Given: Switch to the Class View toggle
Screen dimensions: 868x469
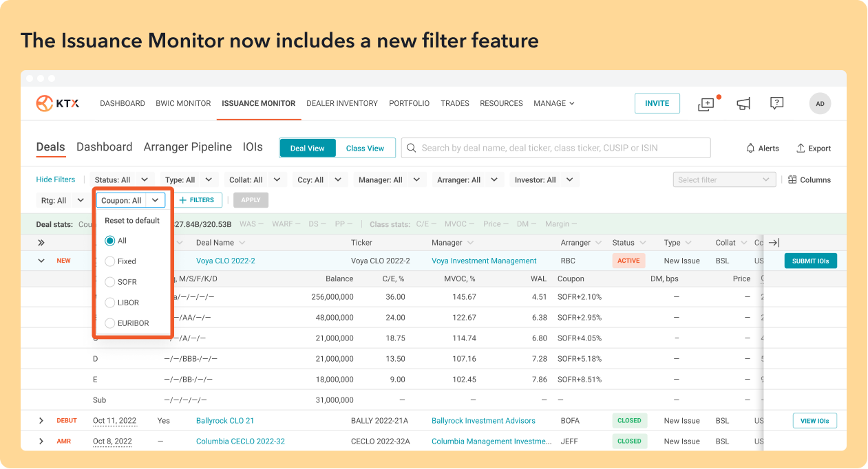Looking at the screenshot, I should tap(365, 149).
